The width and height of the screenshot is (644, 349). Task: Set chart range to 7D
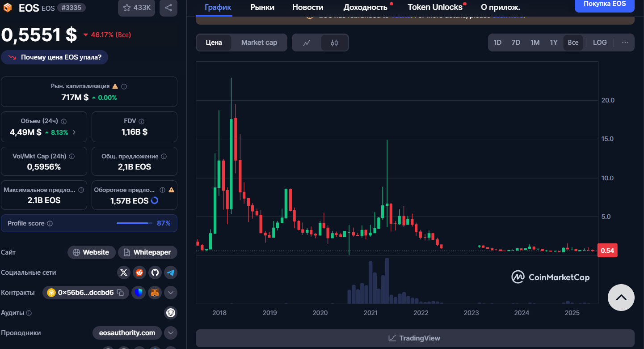pyautogui.click(x=516, y=43)
